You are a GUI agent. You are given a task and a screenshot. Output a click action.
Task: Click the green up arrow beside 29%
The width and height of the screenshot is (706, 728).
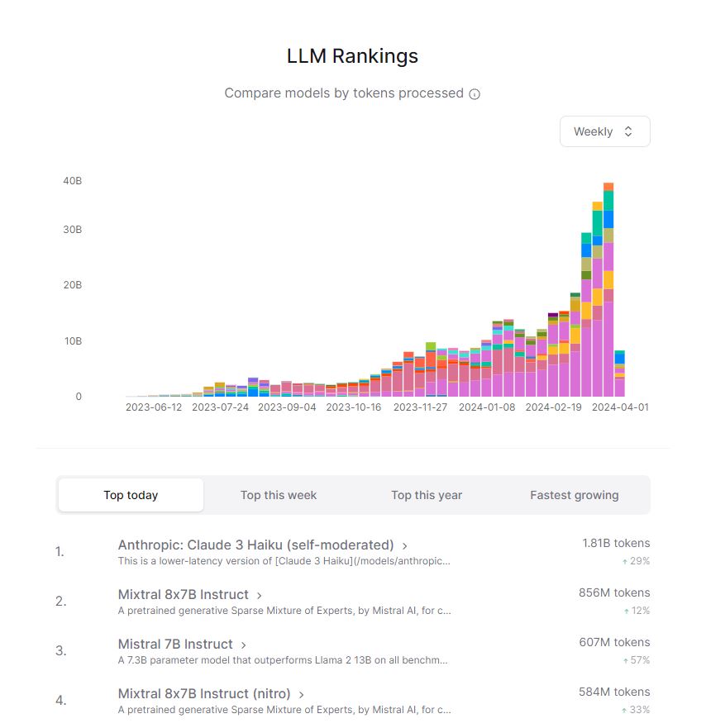624,561
